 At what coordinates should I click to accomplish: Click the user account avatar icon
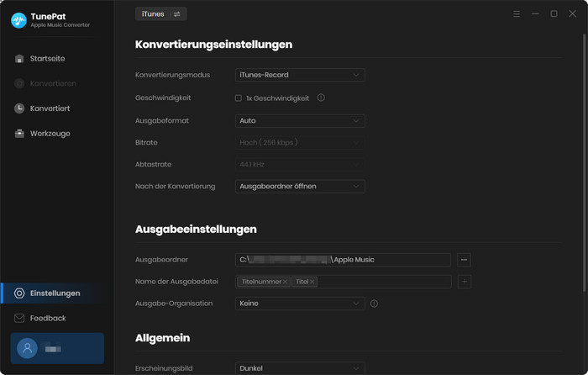pos(27,348)
